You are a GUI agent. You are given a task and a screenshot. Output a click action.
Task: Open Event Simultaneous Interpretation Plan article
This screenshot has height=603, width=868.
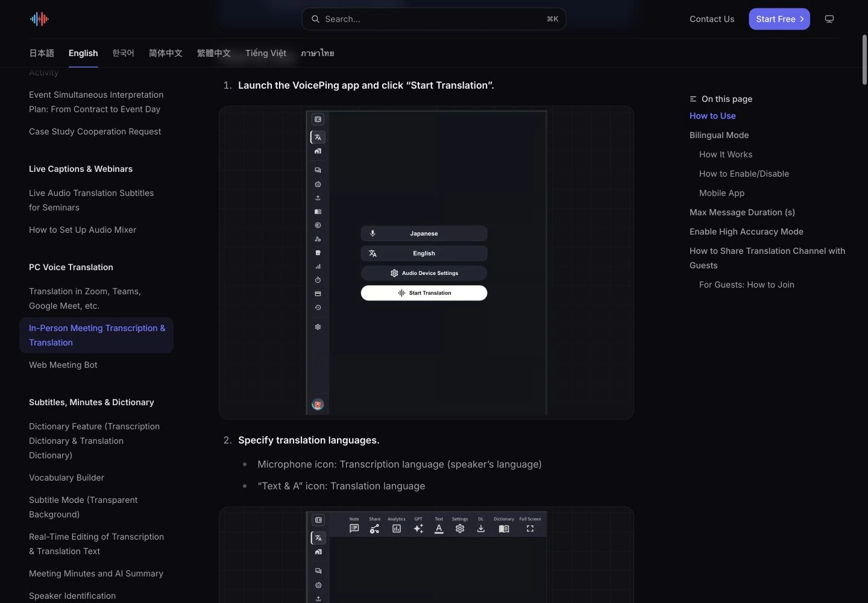pos(96,102)
